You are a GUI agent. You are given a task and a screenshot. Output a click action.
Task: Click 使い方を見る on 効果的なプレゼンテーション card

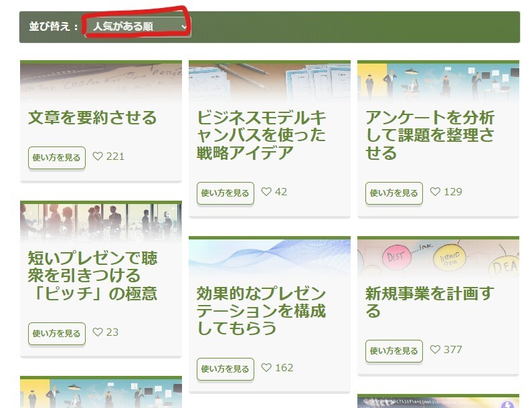pyautogui.click(x=226, y=369)
